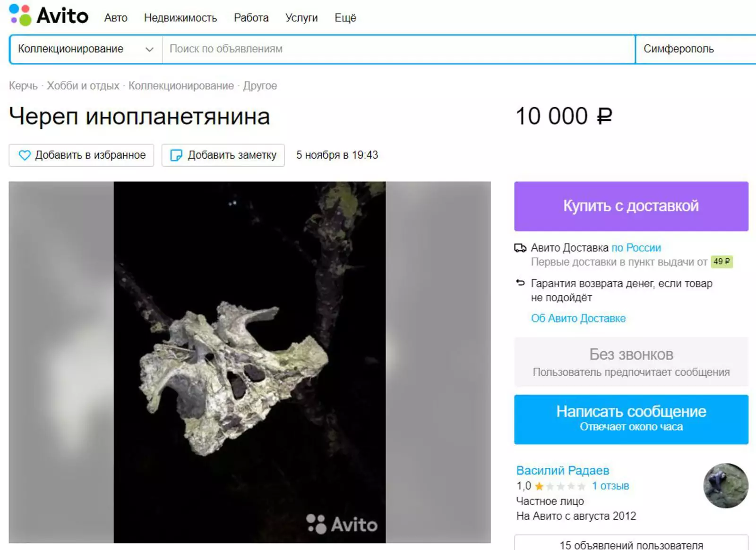Select Авто in the top menu

coord(116,18)
